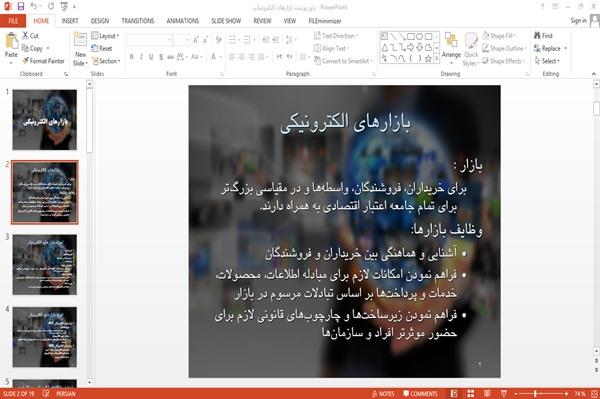
Task: Toggle text Shadow
Action: coord(161,57)
